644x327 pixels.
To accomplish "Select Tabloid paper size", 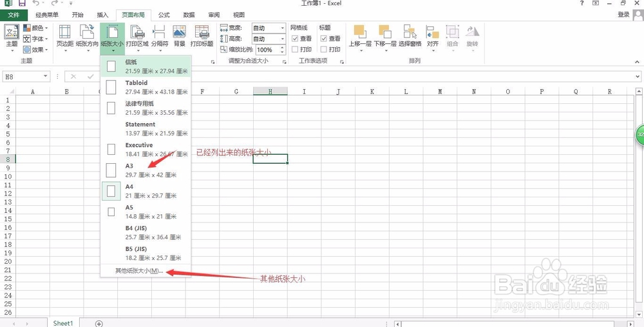I will click(146, 87).
